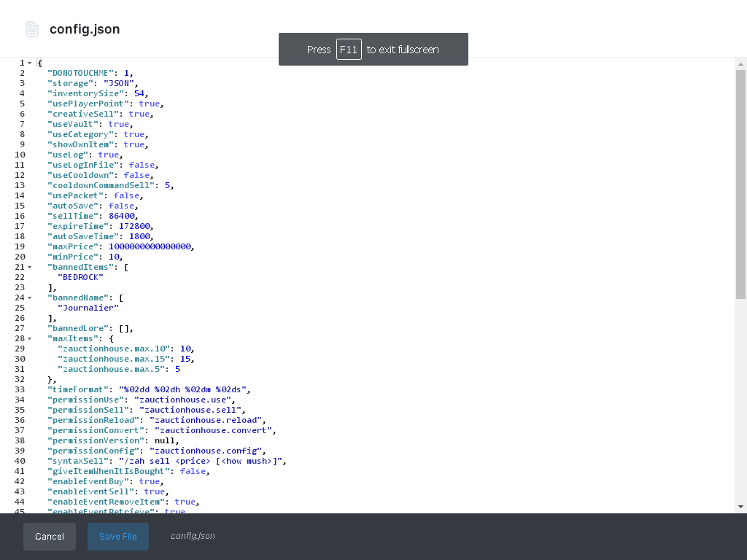The width and height of the screenshot is (747, 560).
Task: Collapse the bannedItems array fold arrow
Action: click(29, 268)
